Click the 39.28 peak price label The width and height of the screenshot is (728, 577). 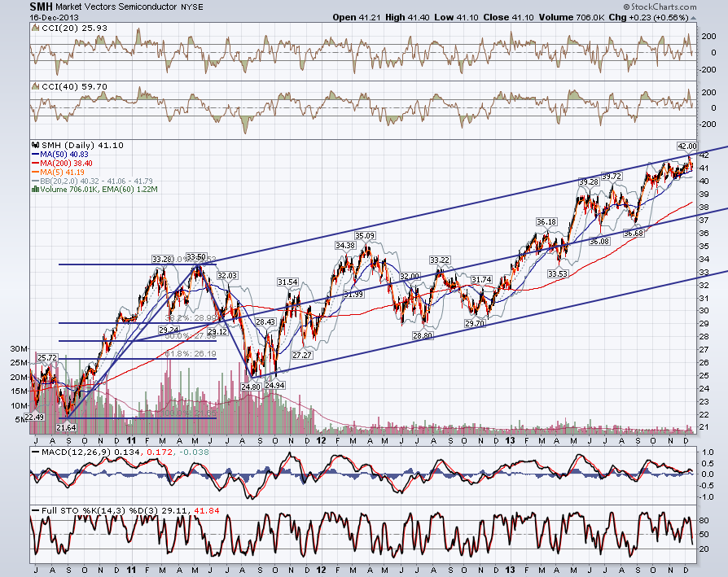click(589, 182)
